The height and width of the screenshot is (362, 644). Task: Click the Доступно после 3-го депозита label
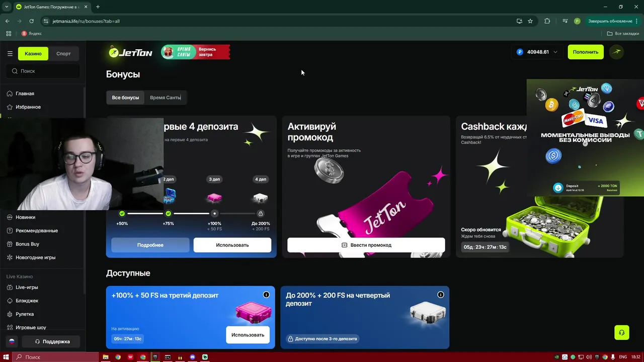pos(322,339)
